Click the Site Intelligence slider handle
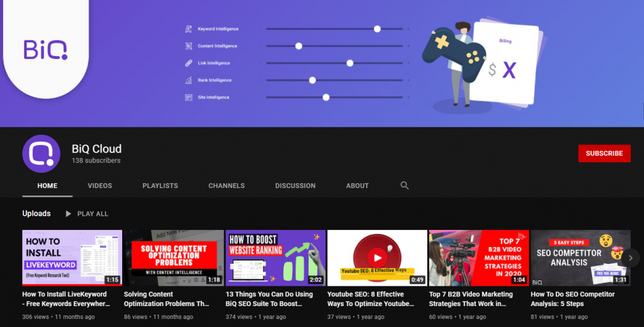The height and width of the screenshot is (327, 644). [x=326, y=98]
